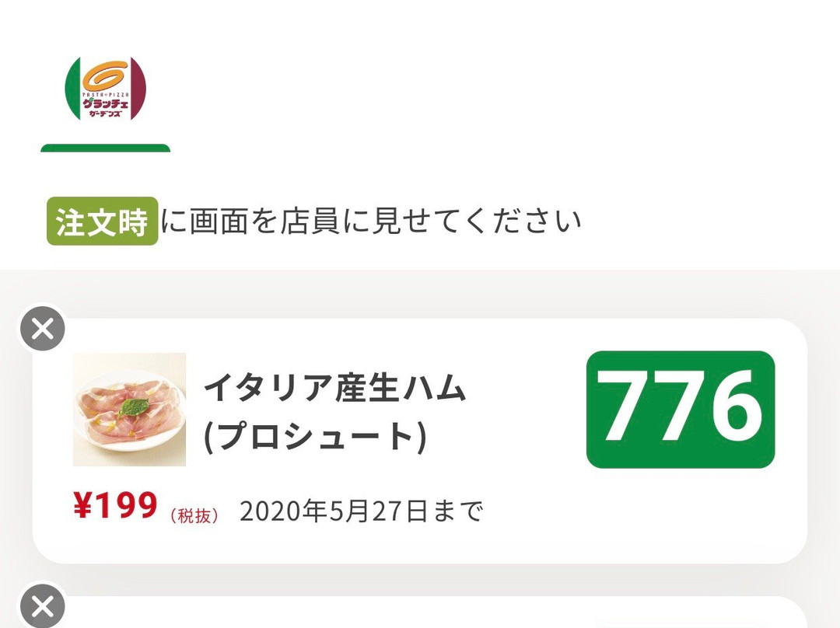Tap the green 776 coupon code badge
Image resolution: width=840 pixels, height=628 pixels.
pos(681,410)
